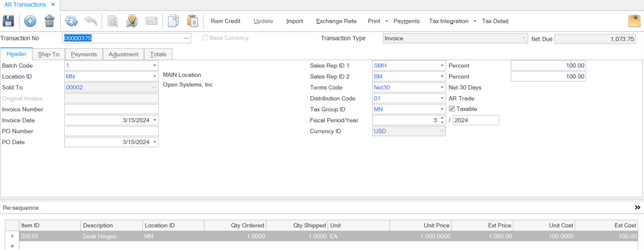Open the sticky note icon at top right

635,21
